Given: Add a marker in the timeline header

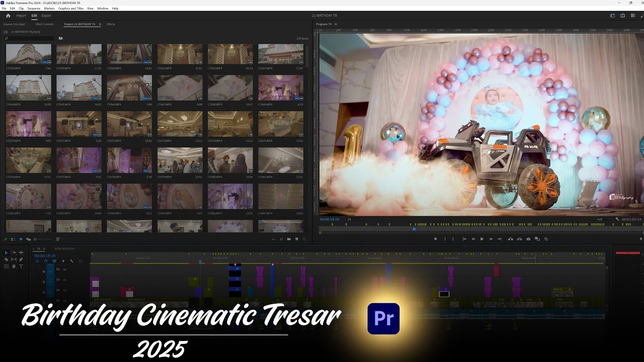Looking at the screenshot, I should 63,261.
